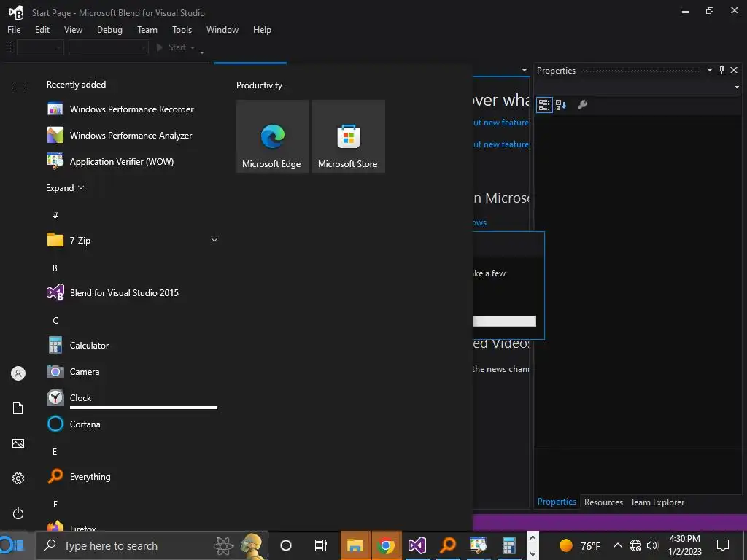This screenshot has width=747, height=560.
Task: Open the Calculator app
Action: click(132, 345)
